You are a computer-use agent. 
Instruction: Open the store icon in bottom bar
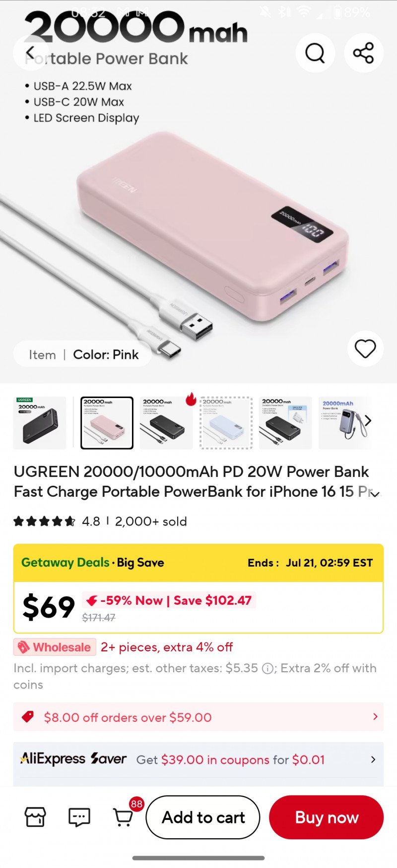click(35, 817)
